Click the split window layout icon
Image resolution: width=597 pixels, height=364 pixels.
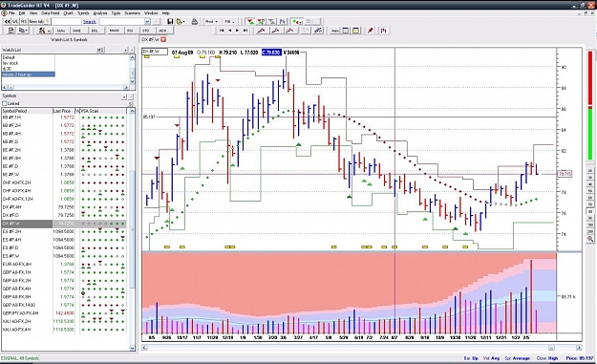point(346,31)
